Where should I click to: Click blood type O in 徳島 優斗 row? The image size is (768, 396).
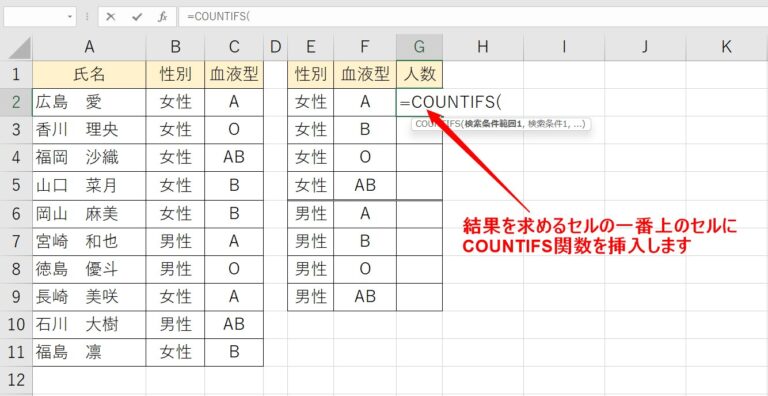click(234, 269)
